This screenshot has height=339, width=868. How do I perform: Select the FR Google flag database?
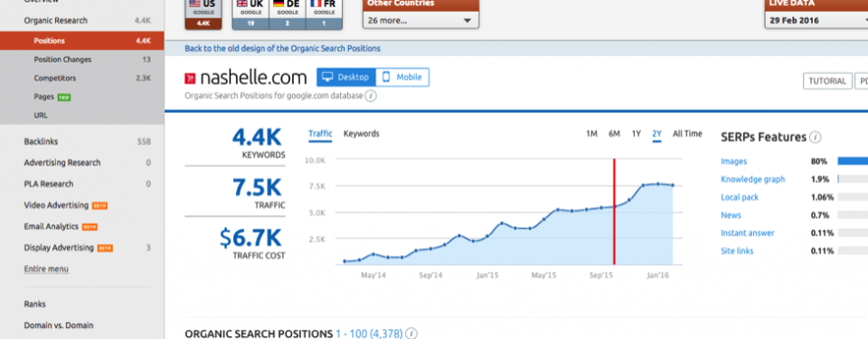pyautogui.click(x=324, y=14)
